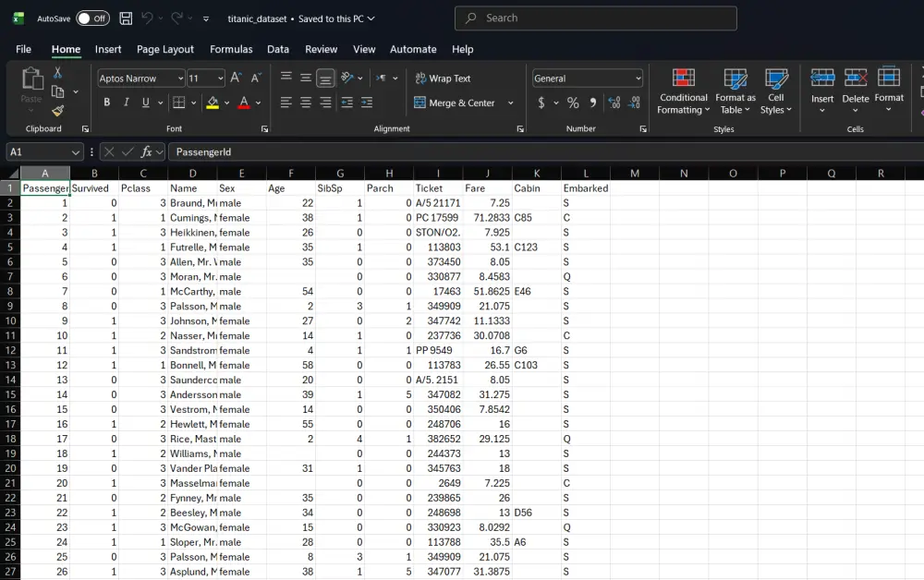Toggle Wrap Text
The height and width of the screenshot is (580, 924).
point(444,79)
